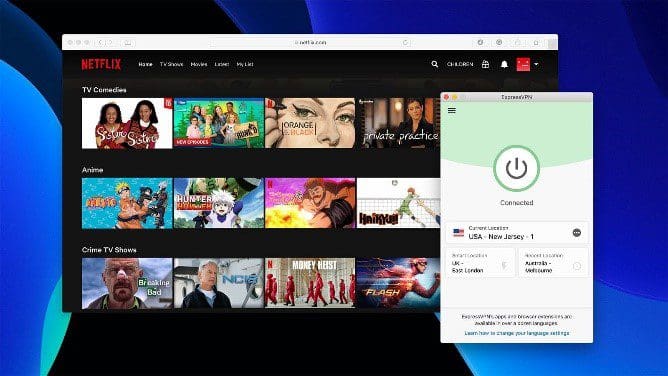Click the Safari address bar
The width and height of the screenshot is (668, 376).
click(311, 42)
